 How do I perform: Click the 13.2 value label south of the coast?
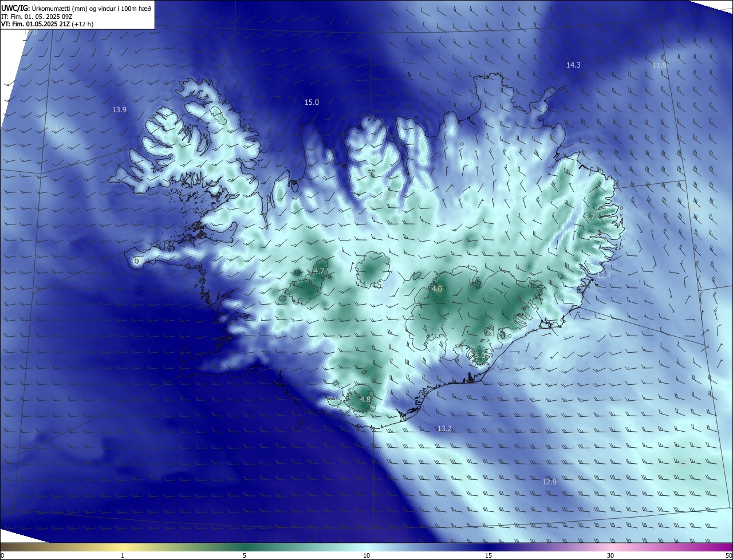click(444, 429)
